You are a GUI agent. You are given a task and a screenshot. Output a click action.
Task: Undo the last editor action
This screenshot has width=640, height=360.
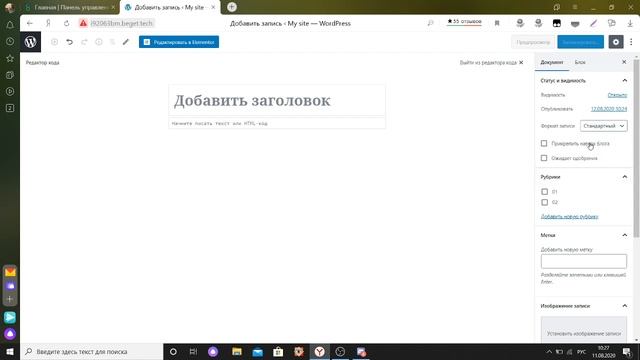[x=69, y=42]
